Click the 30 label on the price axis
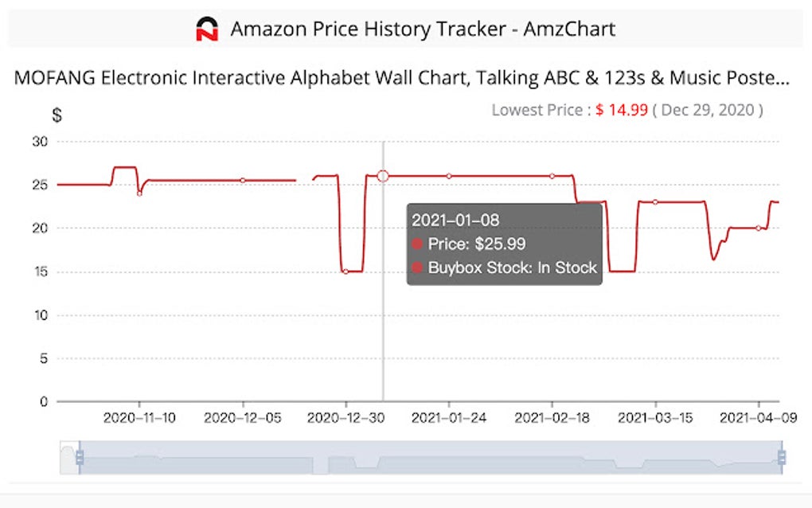Screen dimensions: 812x508 pos(40,142)
